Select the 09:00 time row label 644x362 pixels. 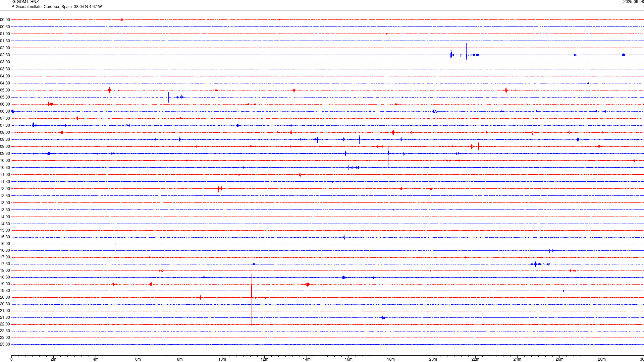[5, 146]
